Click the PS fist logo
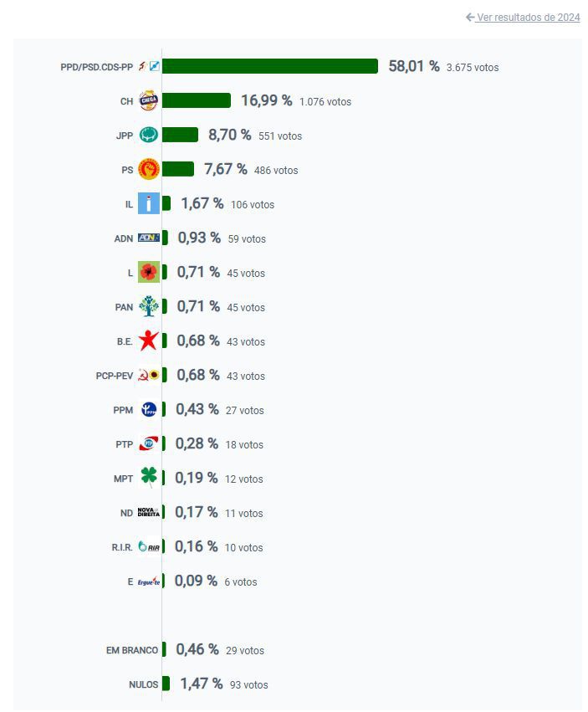 coord(148,170)
